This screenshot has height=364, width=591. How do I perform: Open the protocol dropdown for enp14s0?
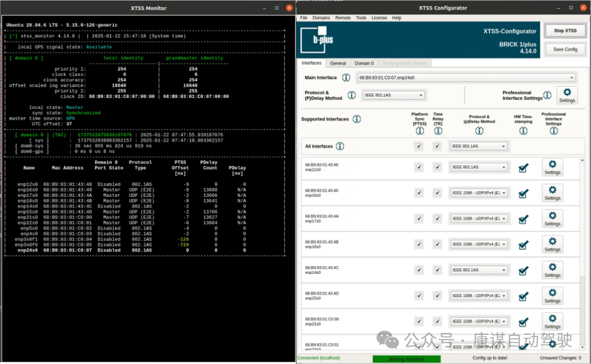tap(479, 270)
